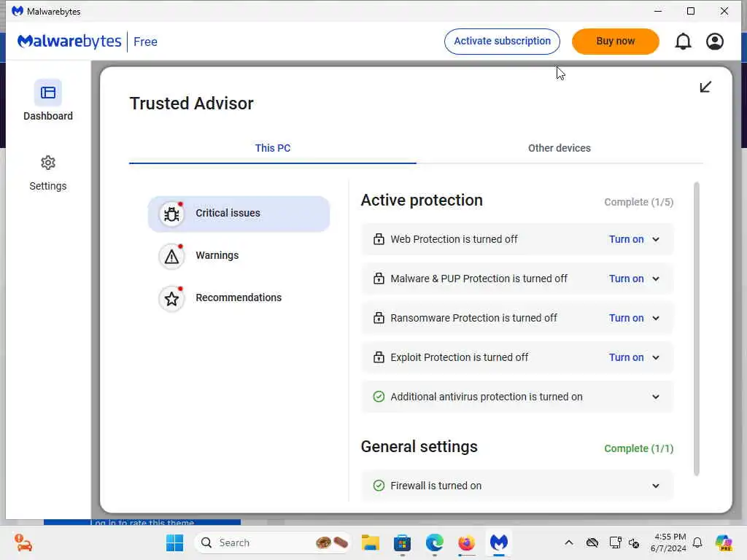Click the notifications bell in Malwarebytes header
The height and width of the screenshot is (560, 747).
click(x=683, y=42)
